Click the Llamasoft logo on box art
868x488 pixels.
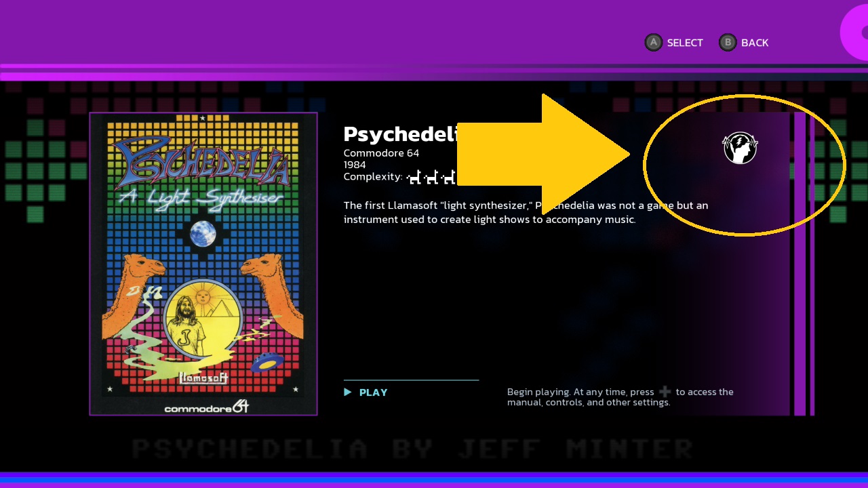203,375
